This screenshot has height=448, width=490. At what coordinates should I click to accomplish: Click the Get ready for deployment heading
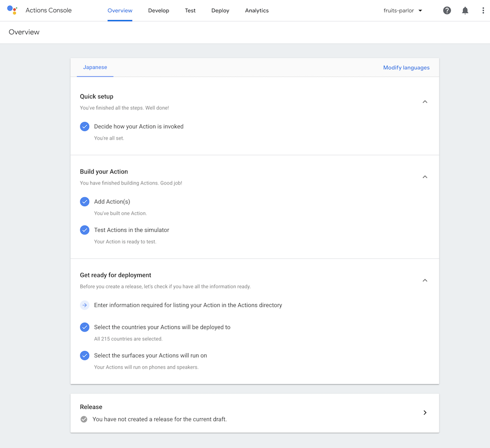[x=115, y=275]
